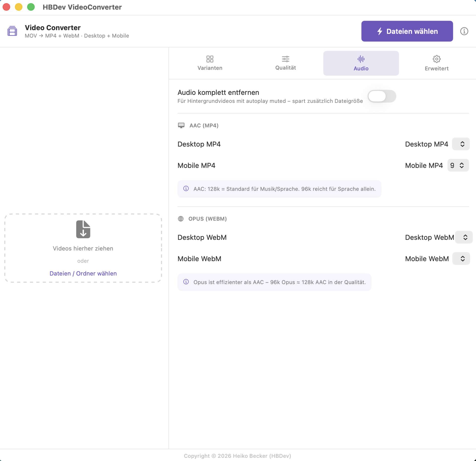This screenshot has height=461, width=476.
Task: Toggle Audio komplett entfernen switch
Action: (x=382, y=96)
